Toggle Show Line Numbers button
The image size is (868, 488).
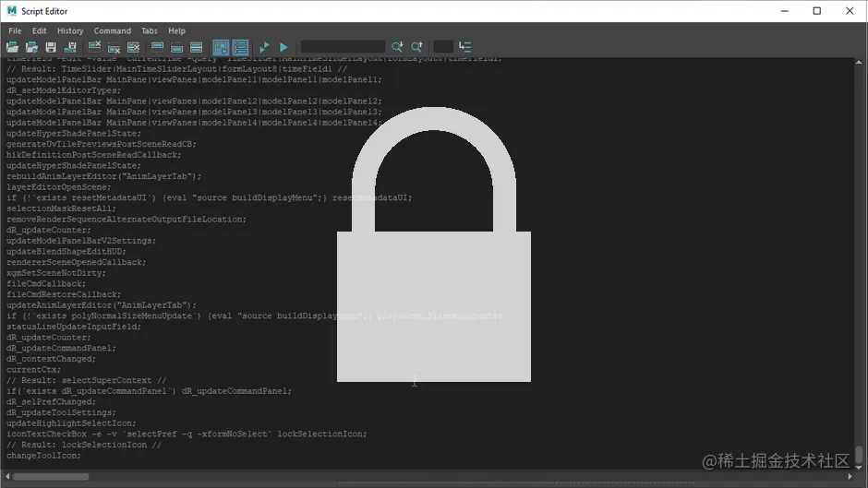[x=240, y=47]
